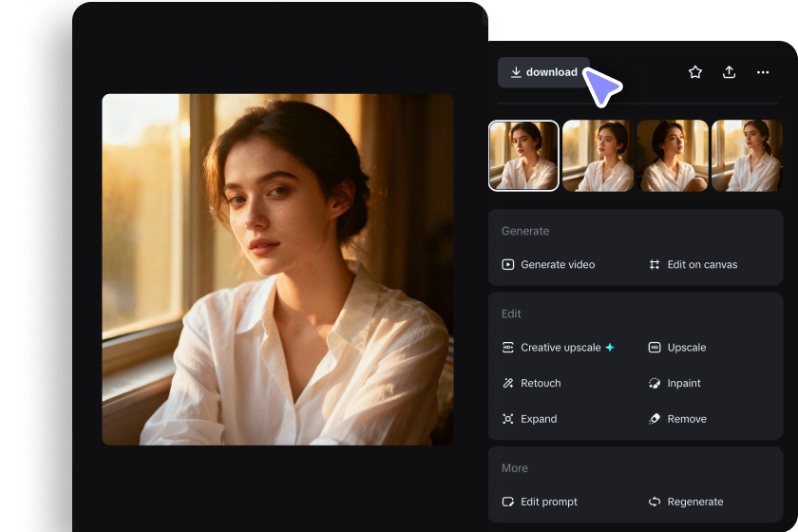Choose Upscale option
Screen dimensions: 798x532
click(x=677, y=348)
